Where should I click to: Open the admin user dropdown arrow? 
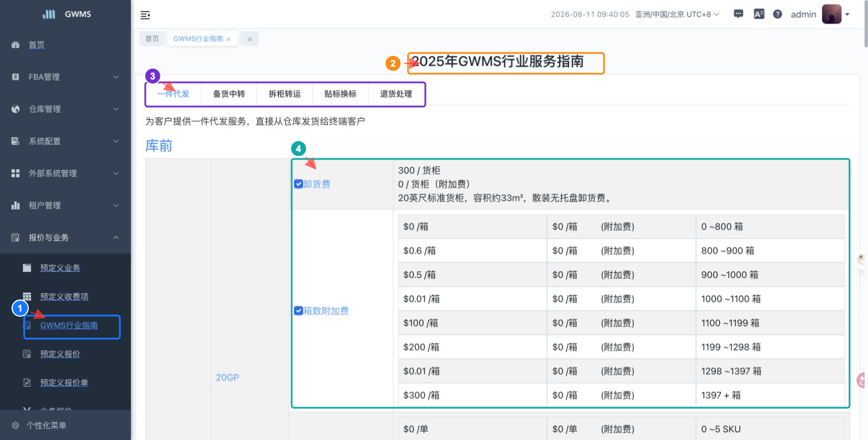click(x=847, y=15)
